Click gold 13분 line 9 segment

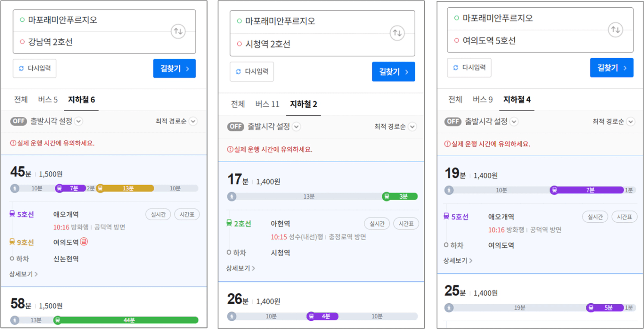[125, 188]
